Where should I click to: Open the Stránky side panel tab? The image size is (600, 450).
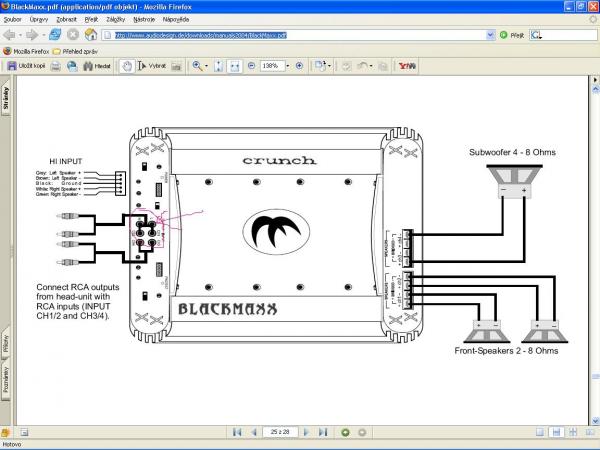click(6, 98)
